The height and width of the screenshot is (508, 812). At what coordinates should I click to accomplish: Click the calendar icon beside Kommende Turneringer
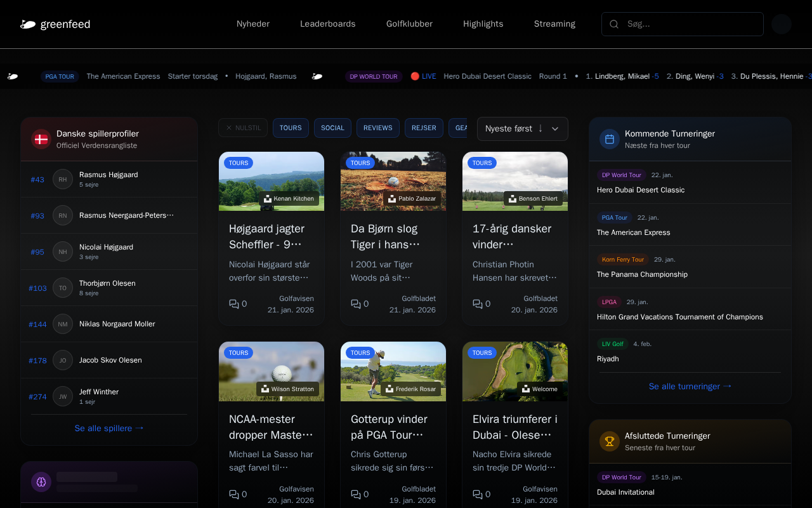[610, 139]
